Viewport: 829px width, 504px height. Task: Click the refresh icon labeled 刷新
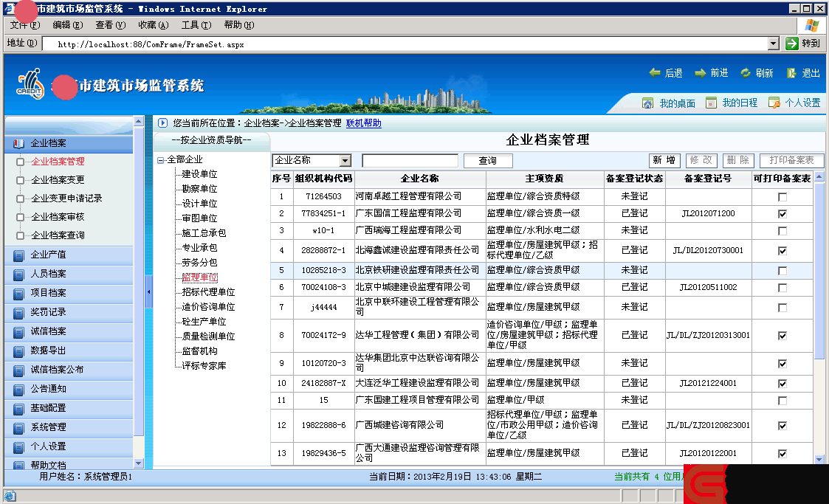[x=746, y=73]
